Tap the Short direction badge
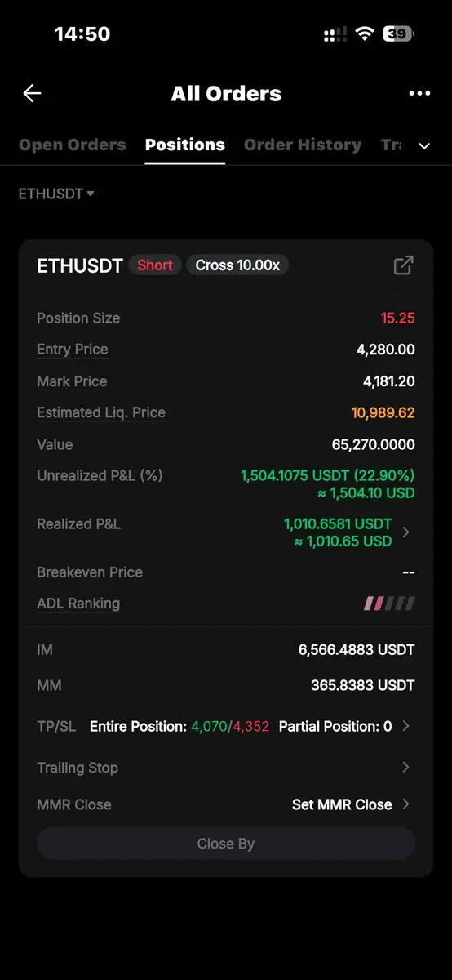Image resolution: width=452 pixels, height=980 pixels. point(155,265)
